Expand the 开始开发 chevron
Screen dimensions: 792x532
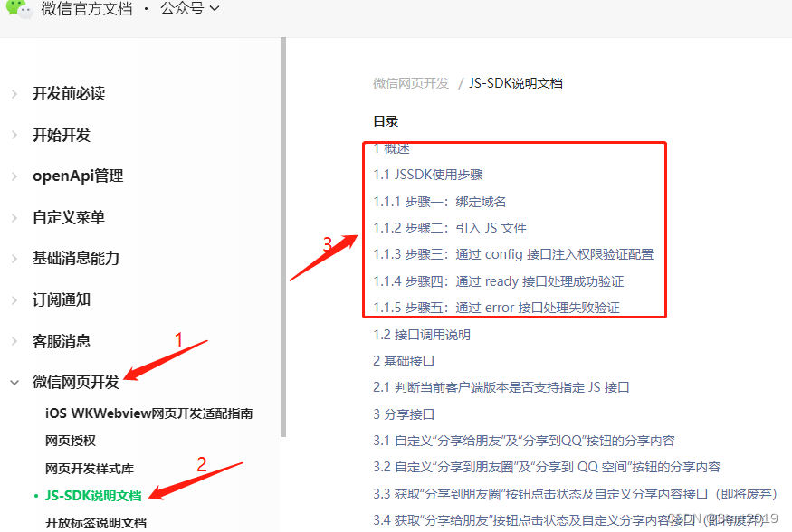tap(14, 136)
